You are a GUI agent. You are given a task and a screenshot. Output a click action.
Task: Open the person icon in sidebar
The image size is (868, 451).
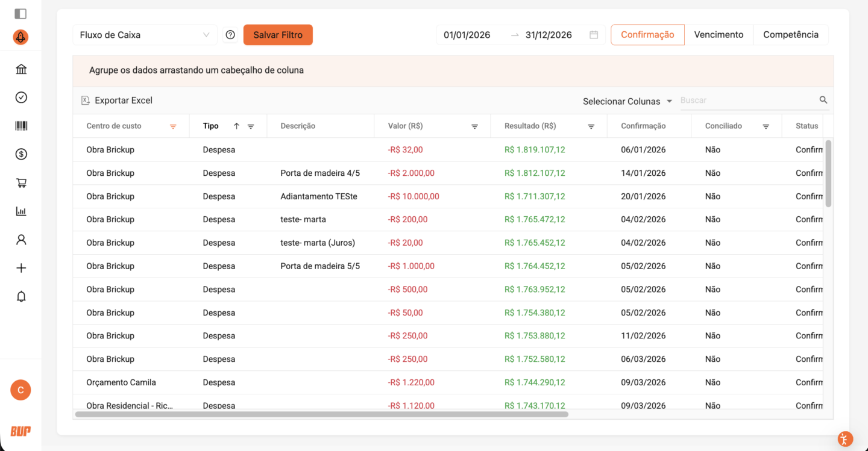(21, 240)
